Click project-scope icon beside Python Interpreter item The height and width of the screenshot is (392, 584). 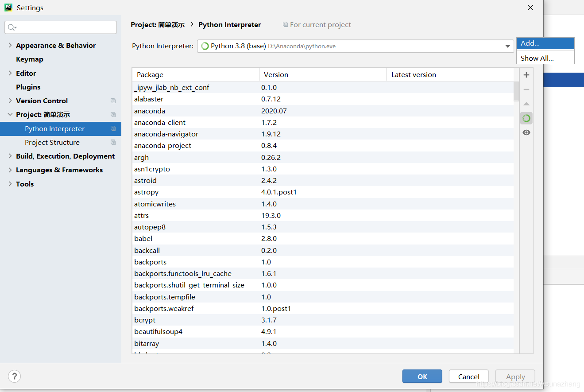pos(113,128)
